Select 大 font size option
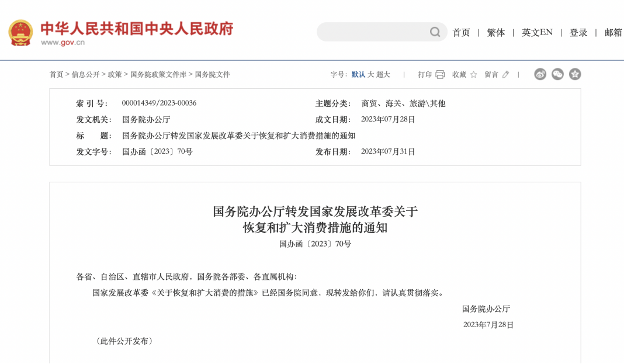This screenshot has width=624, height=364. (x=370, y=74)
